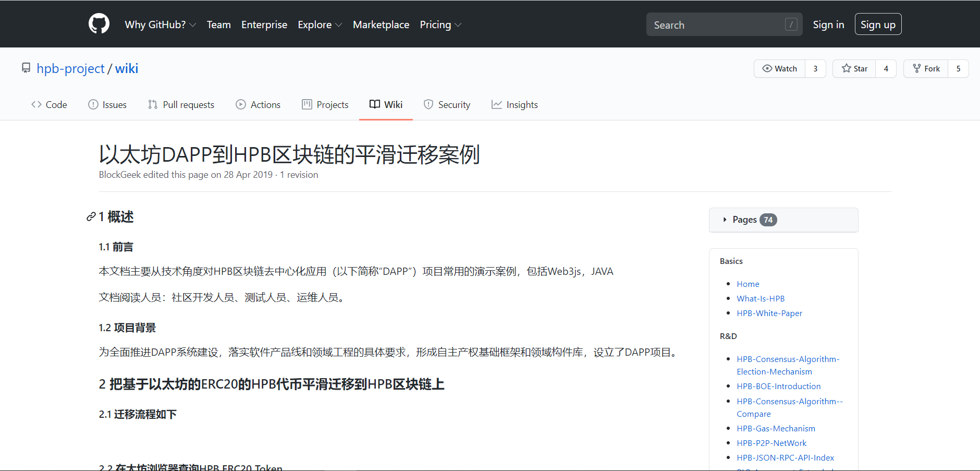Open the forks count 5
Viewport: 980px width, 471px height.
(x=958, y=69)
